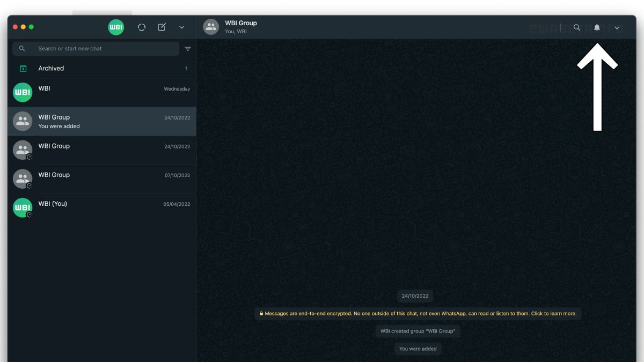Screen dimensions: 644x362
Task: Search this chat with the header magnifier icon
Action: 577,27
